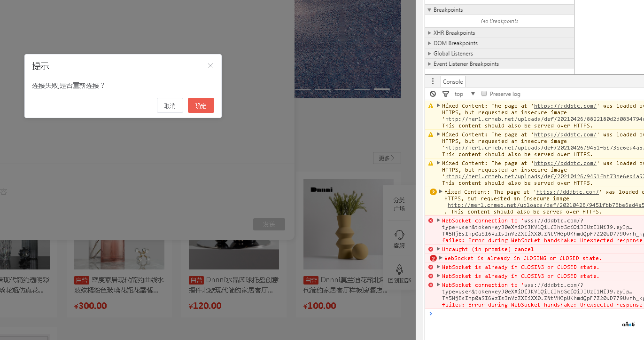Image resolution: width=644 pixels, height=340 pixels.
Task: Click the 连接失败,是否重新连接？ message text
Action: point(69,86)
